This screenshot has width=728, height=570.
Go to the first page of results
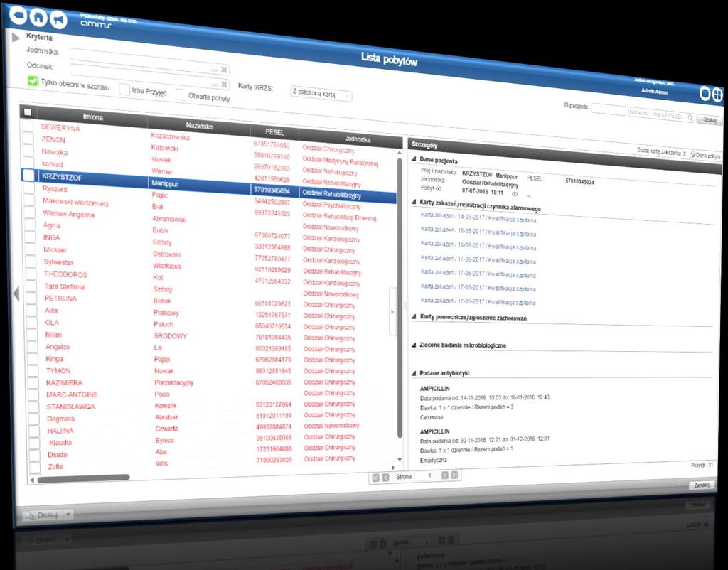(x=375, y=477)
